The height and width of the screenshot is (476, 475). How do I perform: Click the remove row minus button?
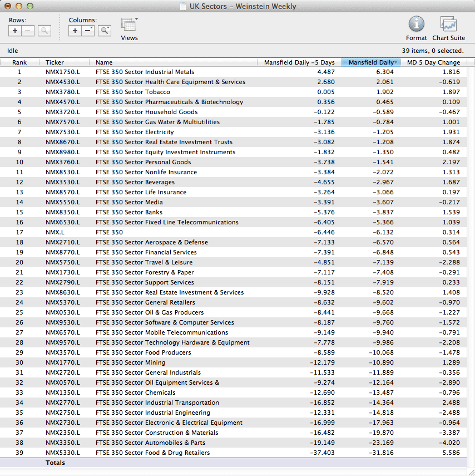tap(28, 31)
